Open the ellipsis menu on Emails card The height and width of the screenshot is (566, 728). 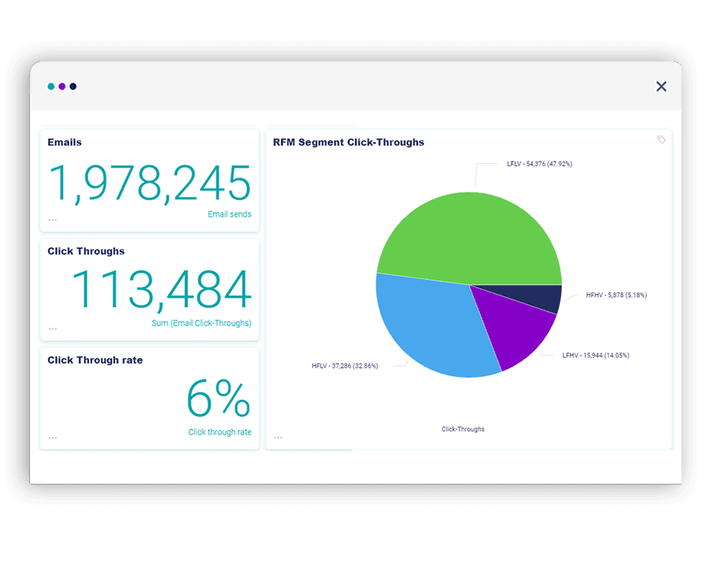(52, 219)
